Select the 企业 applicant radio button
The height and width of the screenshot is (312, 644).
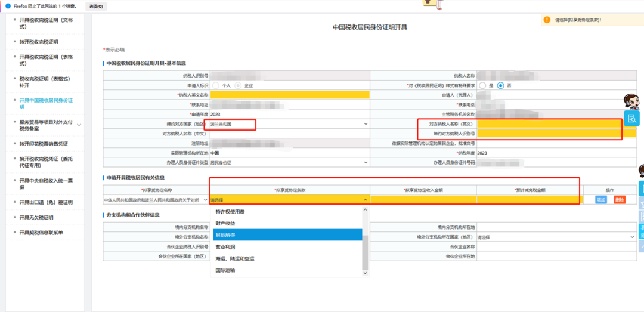238,85
